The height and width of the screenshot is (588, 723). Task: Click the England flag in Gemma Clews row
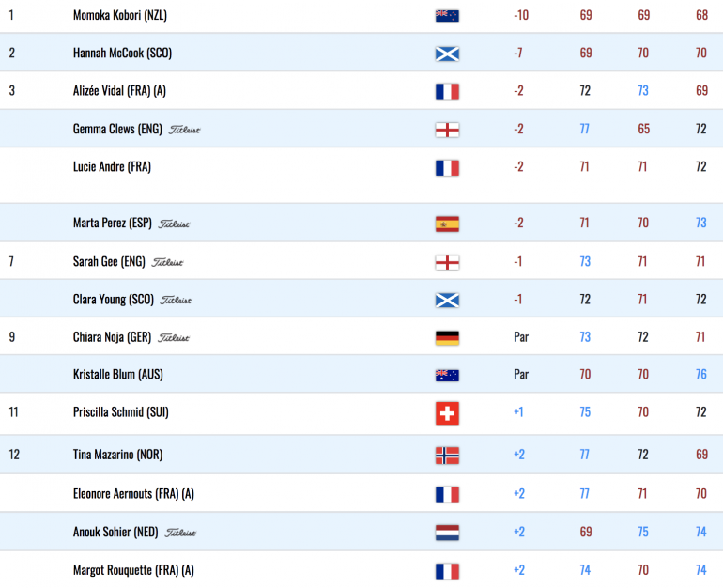point(447,130)
